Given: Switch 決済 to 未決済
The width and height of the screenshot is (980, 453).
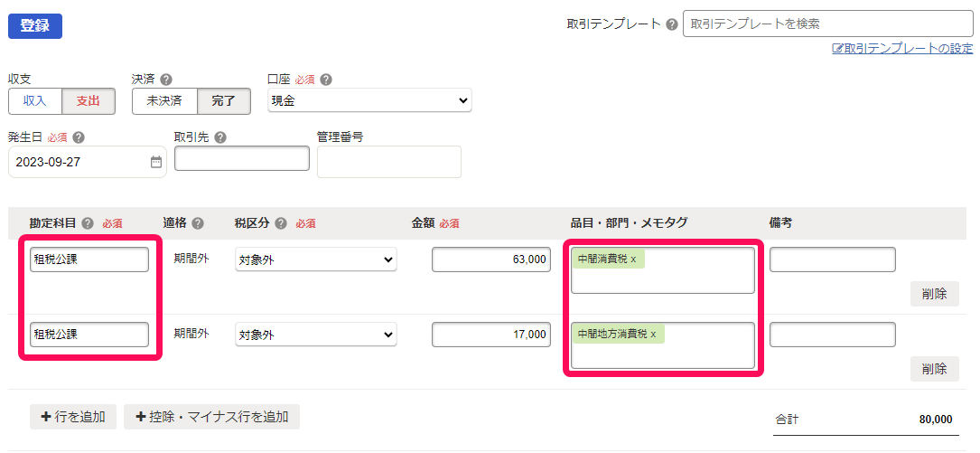Looking at the screenshot, I should click(164, 101).
